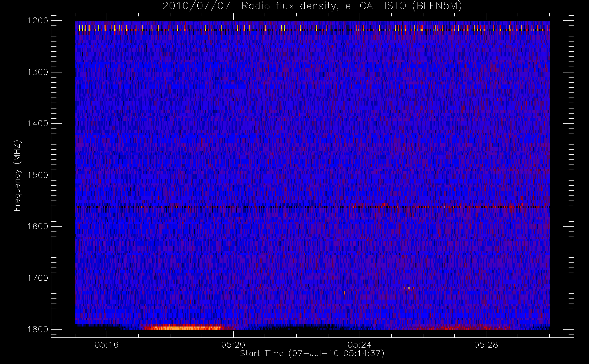Click the small yellow spike near 1720 MHz
This screenshot has width=589, height=364.
tap(410, 288)
